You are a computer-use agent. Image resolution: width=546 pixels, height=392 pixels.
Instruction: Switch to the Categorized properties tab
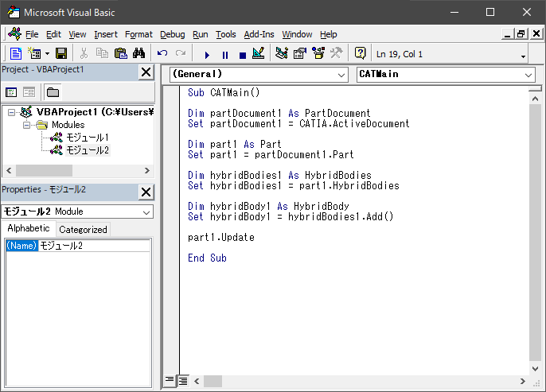tap(83, 230)
